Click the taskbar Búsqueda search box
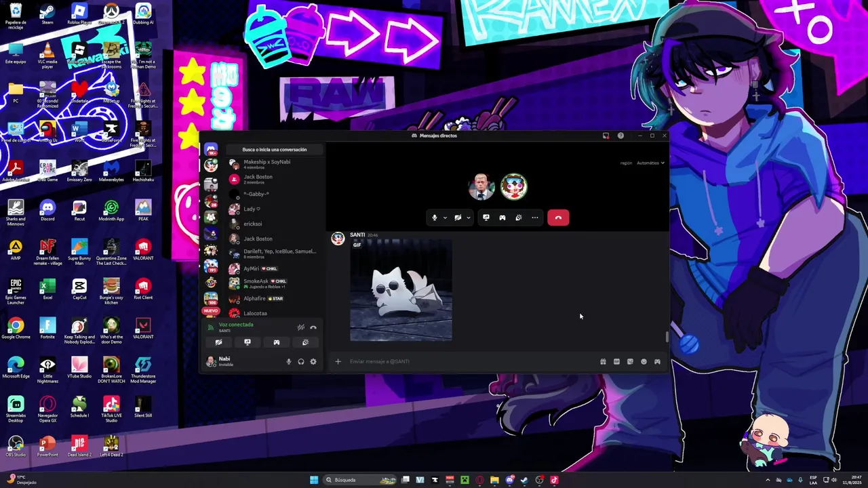The height and width of the screenshot is (488, 868). tap(360, 480)
